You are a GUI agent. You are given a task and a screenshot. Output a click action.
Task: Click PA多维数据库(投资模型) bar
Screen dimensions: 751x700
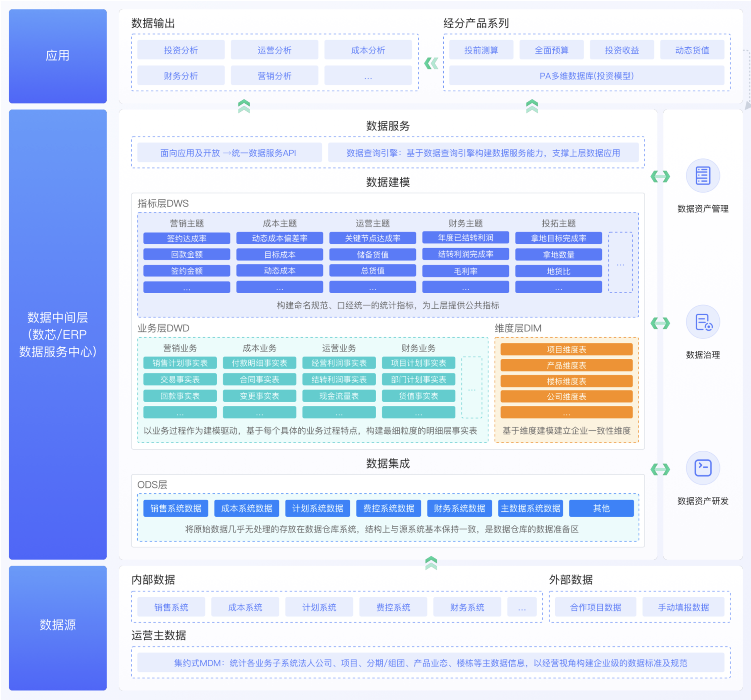587,76
